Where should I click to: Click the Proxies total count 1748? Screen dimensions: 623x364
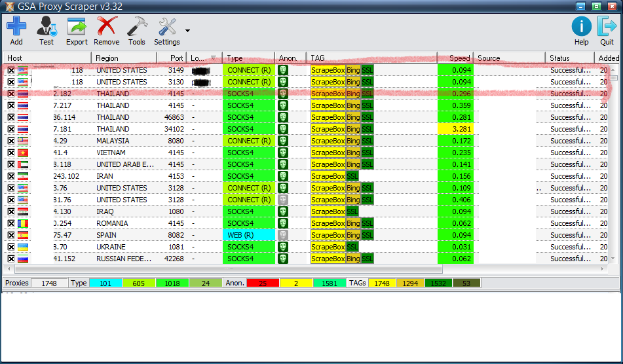pyautogui.click(x=49, y=283)
